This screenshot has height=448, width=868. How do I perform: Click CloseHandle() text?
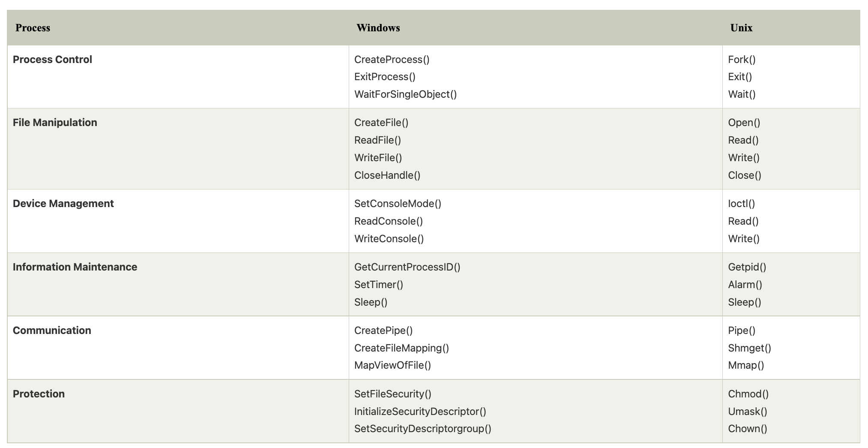coord(387,175)
